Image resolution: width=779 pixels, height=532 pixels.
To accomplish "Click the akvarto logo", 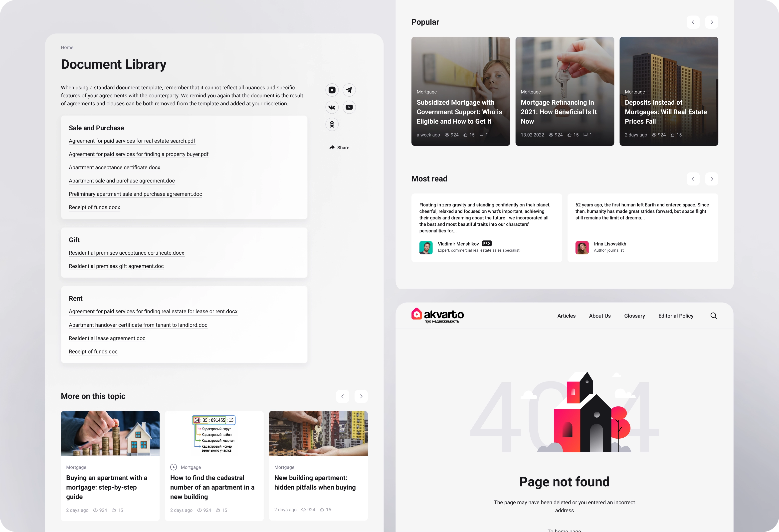I will 437,315.
